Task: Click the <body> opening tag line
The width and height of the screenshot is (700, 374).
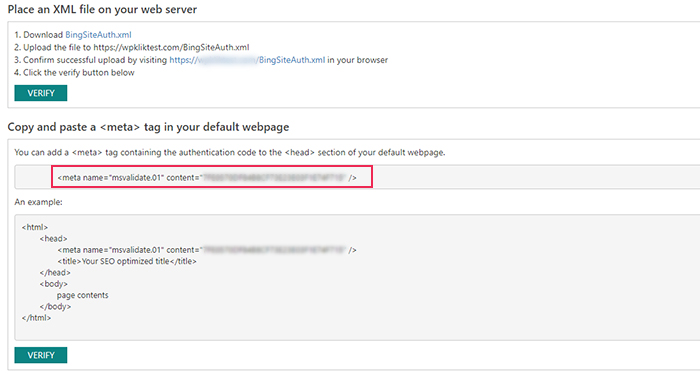Action: click(x=54, y=284)
